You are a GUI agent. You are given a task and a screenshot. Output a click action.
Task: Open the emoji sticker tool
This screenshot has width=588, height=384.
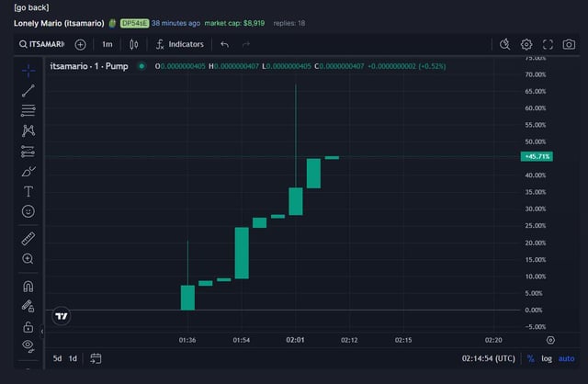point(28,211)
